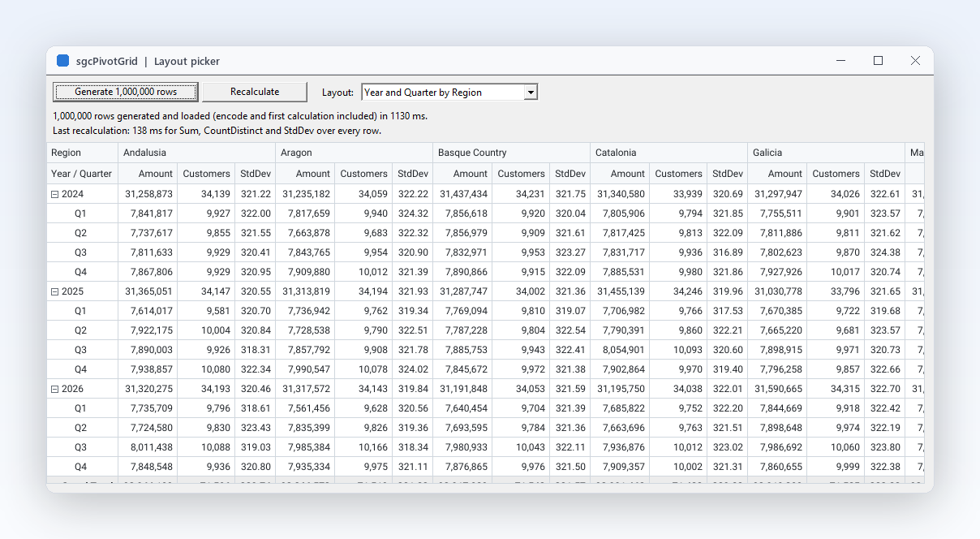Click Andalusia 2024 total 31,258,873
The image size is (980, 539).
tap(148, 194)
